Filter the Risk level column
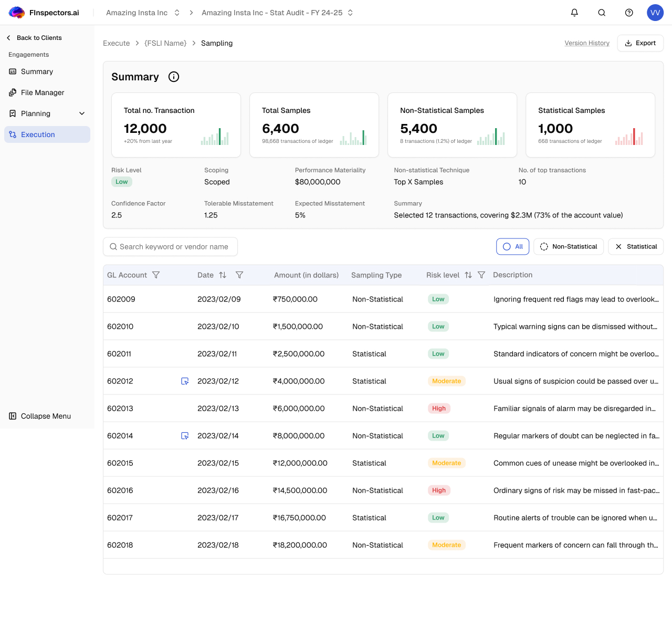The image size is (672, 635). (481, 275)
